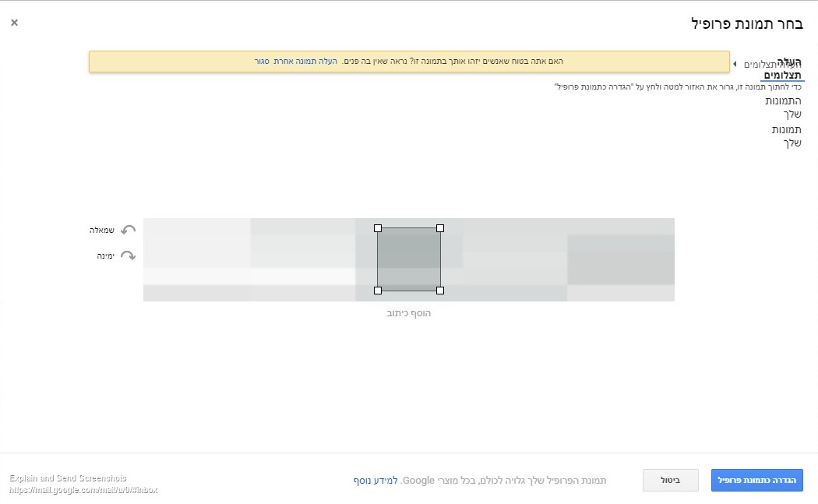Click the בחר תמונת פרופיל dialog title

coord(747,23)
